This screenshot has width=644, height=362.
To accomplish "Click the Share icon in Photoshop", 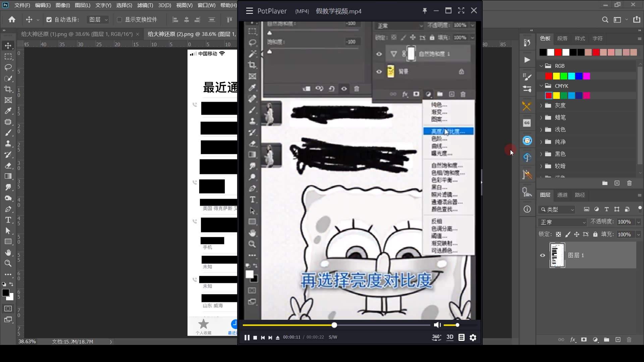I will click(x=637, y=19).
